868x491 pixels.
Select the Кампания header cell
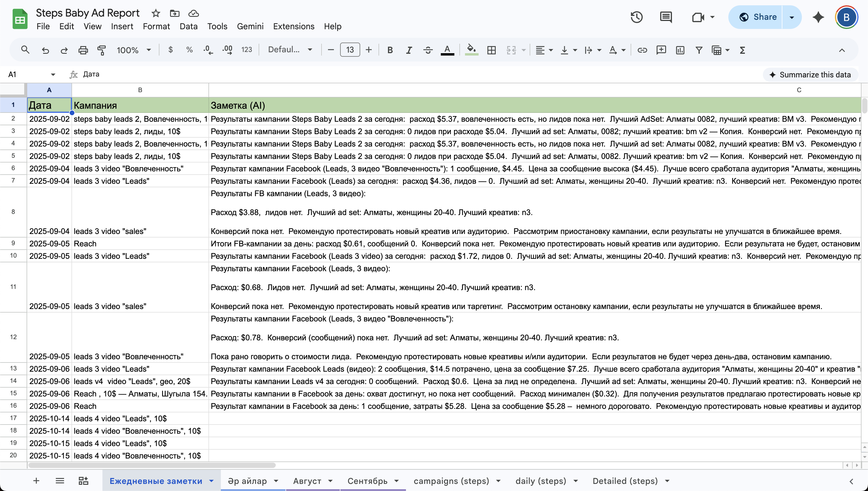pos(140,105)
